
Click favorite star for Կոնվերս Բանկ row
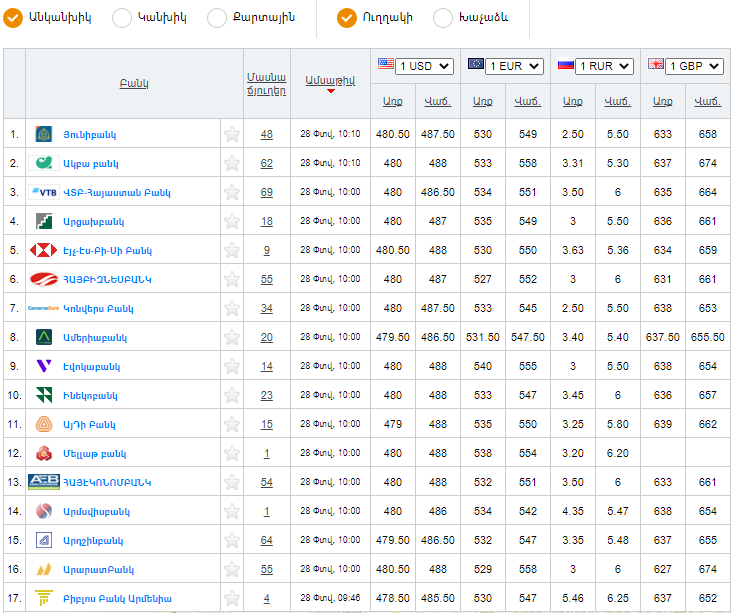tap(232, 308)
